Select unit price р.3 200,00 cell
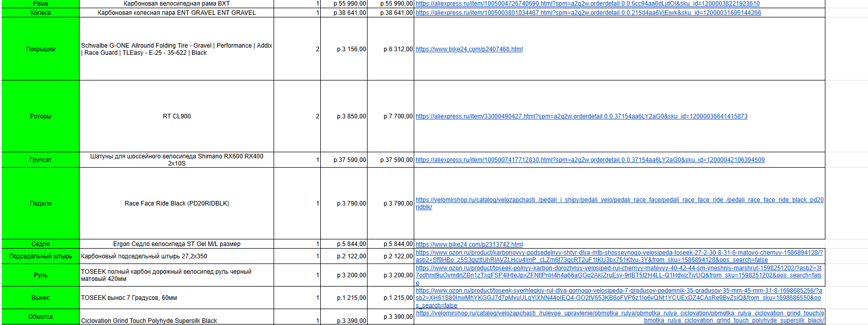Viewport: 868px width, 325px height. pyautogui.click(x=344, y=275)
